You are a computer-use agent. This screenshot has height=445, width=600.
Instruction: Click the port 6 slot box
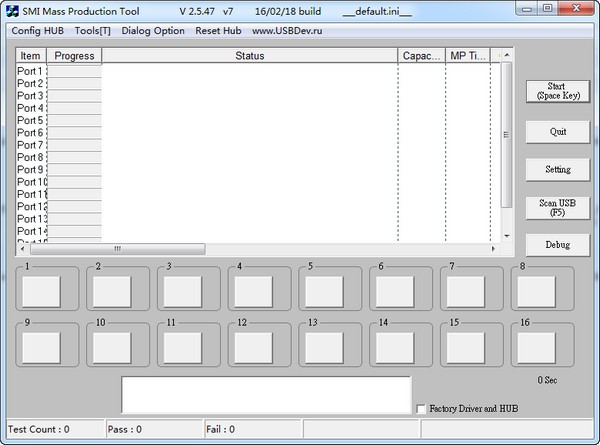pyautogui.click(x=394, y=291)
